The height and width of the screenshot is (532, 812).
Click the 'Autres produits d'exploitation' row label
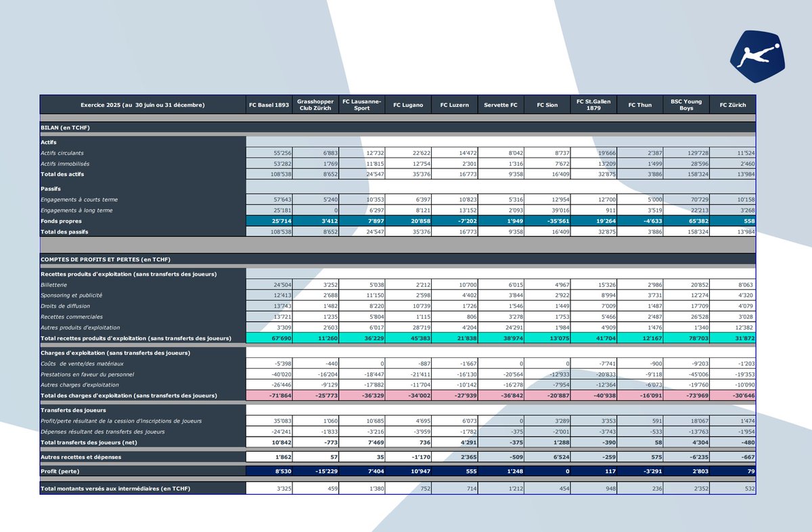coord(79,328)
